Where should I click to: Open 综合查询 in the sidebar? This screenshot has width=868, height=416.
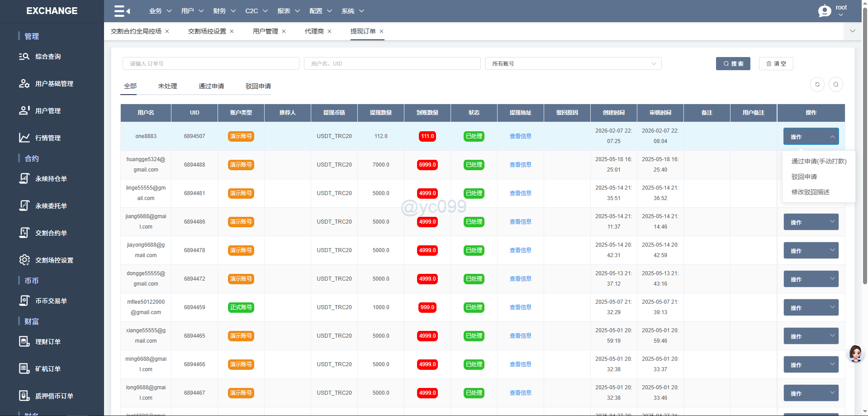(x=48, y=57)
